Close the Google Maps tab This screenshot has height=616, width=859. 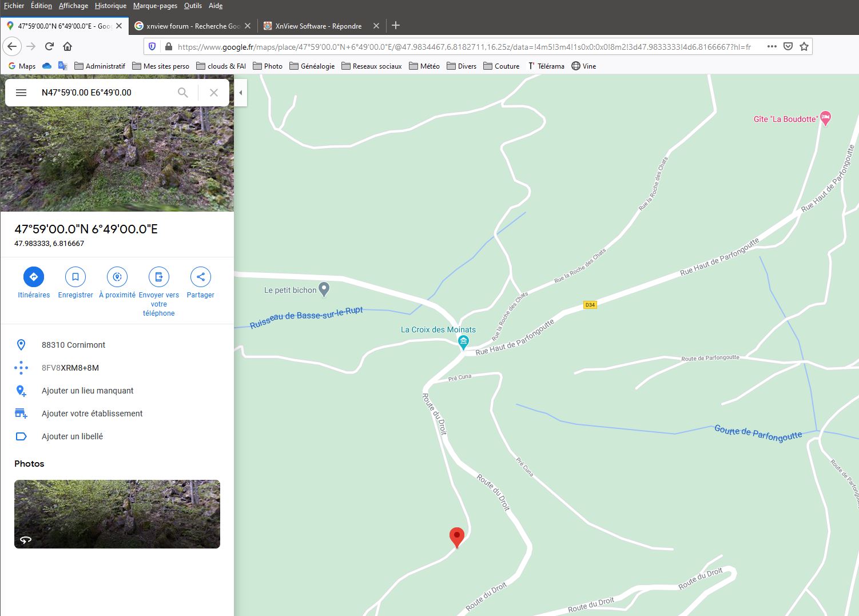(119, 26)
